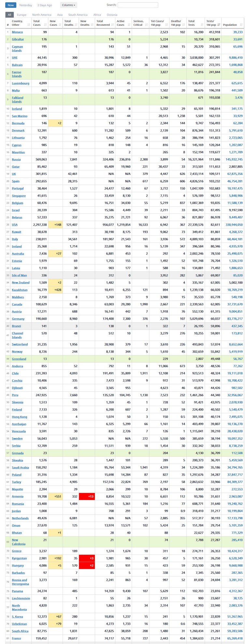Toggle sort on Tests/1M pop column

click(x=219, y=25)
